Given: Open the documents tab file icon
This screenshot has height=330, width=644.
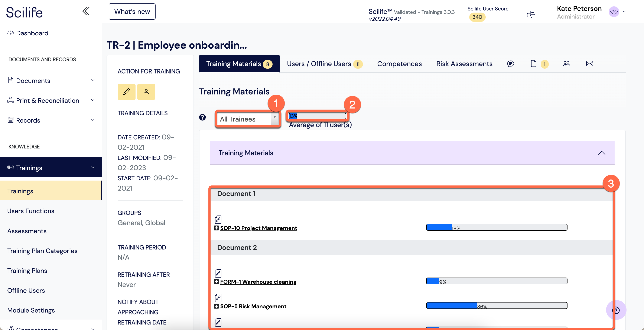Looking at the screenshot, I should [x=533, y=64].
